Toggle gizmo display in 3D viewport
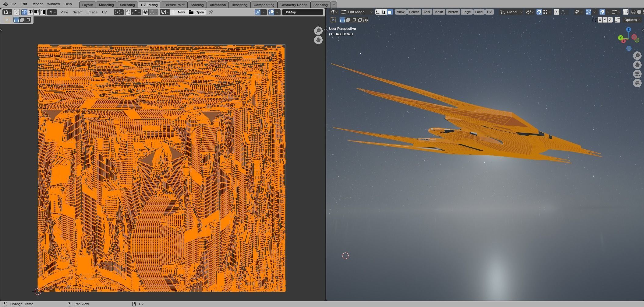 tap(588, 12)
